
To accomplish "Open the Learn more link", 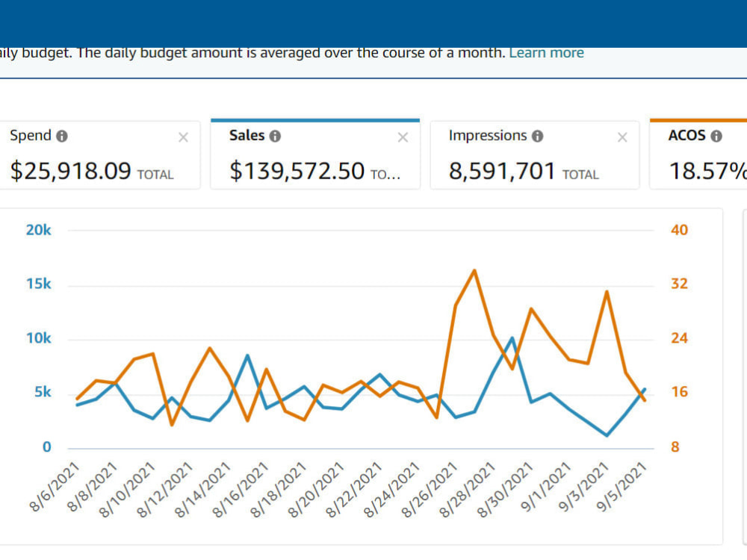I will tap(547, 52).
